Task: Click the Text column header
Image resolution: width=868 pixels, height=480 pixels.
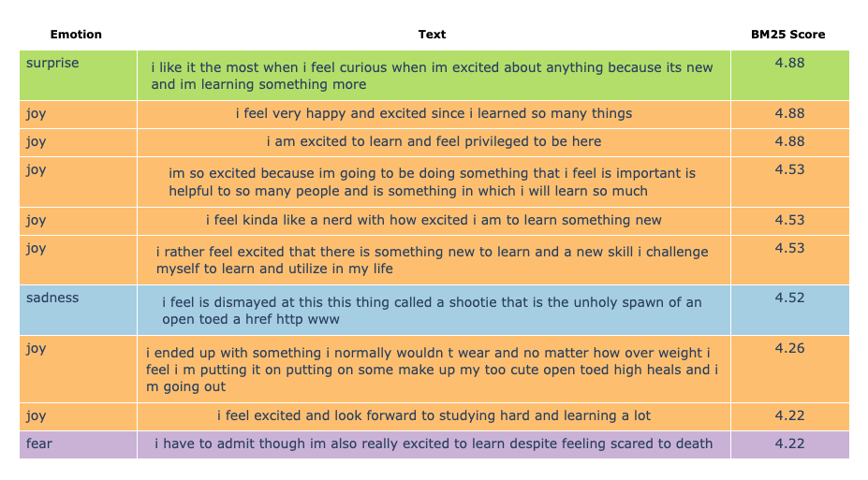Action: (432, 35)
